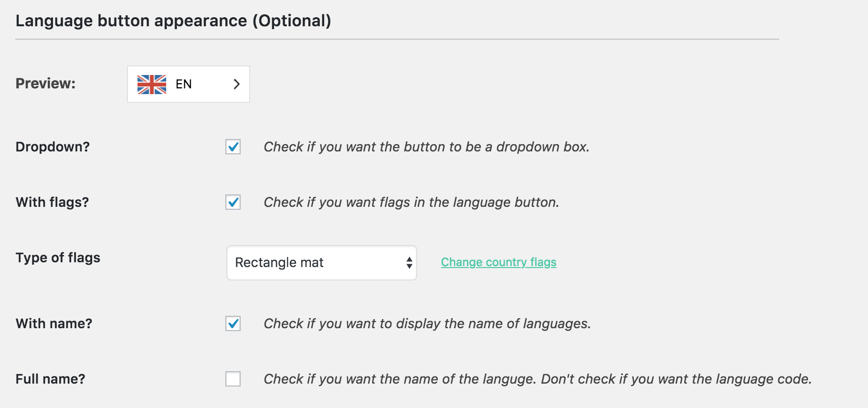Viewport: 868px width, 408px height.
Task: Click the With name? label text
Action: click(x=54, y=323)
